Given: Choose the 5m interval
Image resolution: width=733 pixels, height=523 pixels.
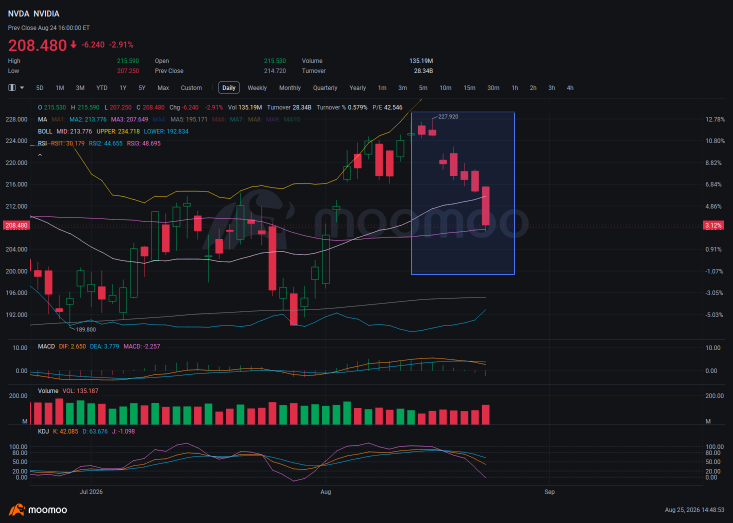Looking at the screenshot, I should [x=423, y=88].
